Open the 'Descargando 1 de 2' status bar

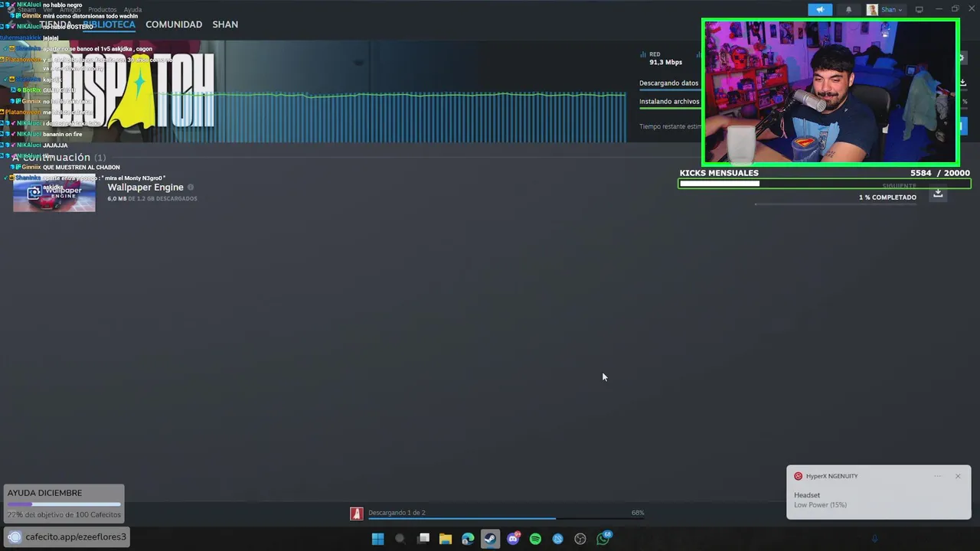tap(397, 513)
